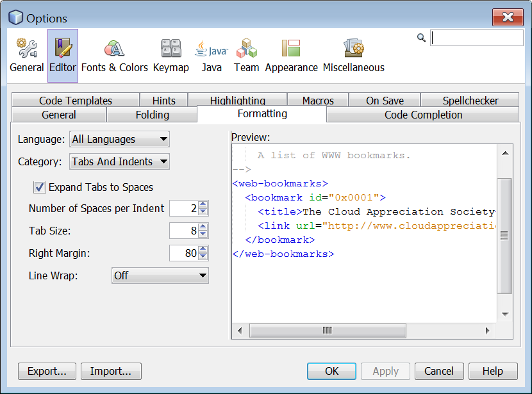Open the Keymap options category

coord(170,56)
